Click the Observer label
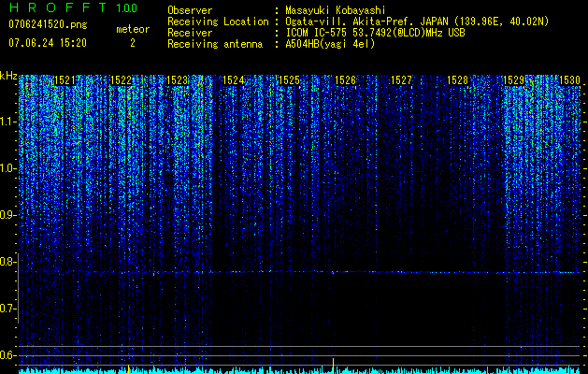588x374 pixels. [x=190, y=10]
